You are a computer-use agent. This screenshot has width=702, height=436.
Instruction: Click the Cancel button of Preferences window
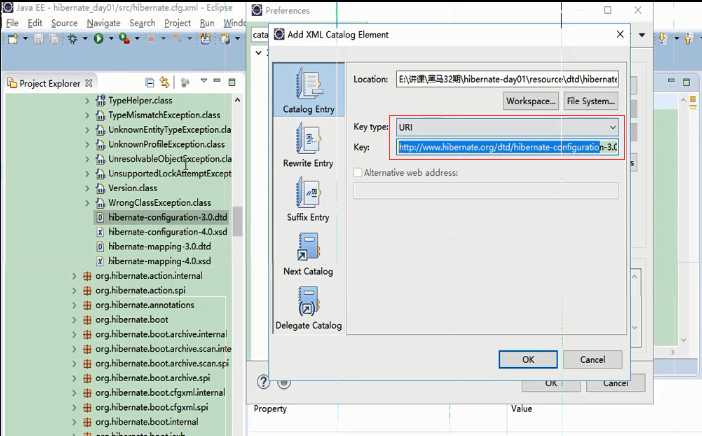point(616,383)
